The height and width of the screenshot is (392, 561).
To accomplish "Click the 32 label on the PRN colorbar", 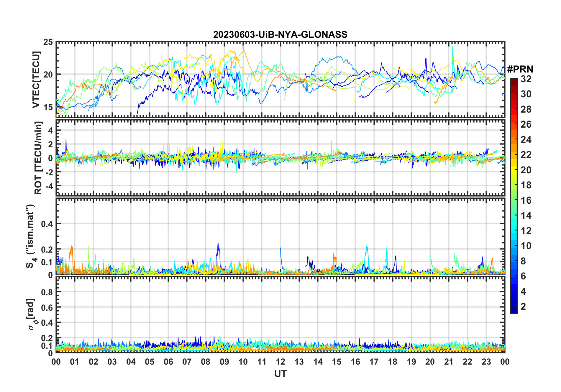I will pos(526,79).
